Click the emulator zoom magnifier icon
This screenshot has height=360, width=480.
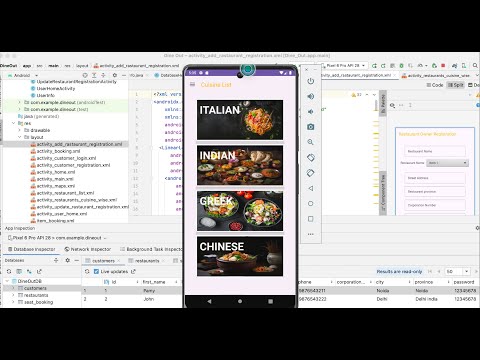click(x=311, y=142)
